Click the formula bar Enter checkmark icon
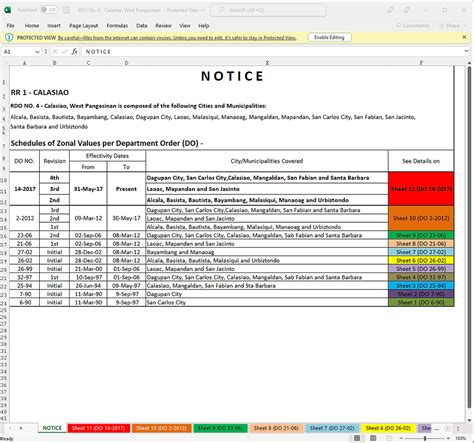The height and width of the screenshot is (443, 474). coord(65,52)
